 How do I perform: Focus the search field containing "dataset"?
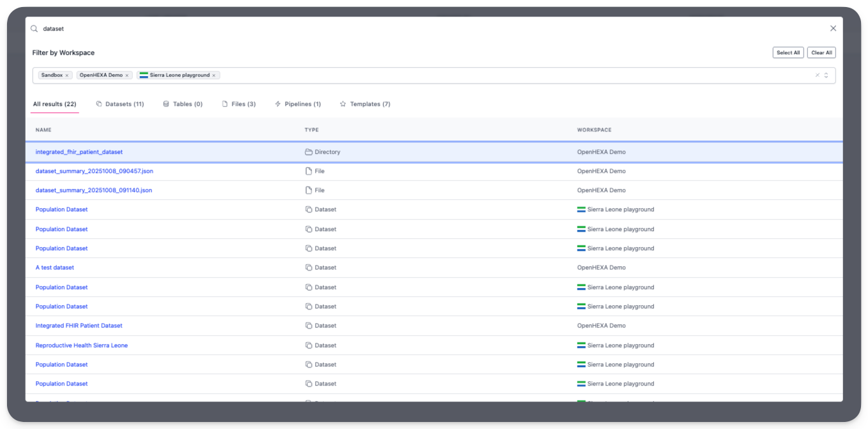(x=383, y=29)
